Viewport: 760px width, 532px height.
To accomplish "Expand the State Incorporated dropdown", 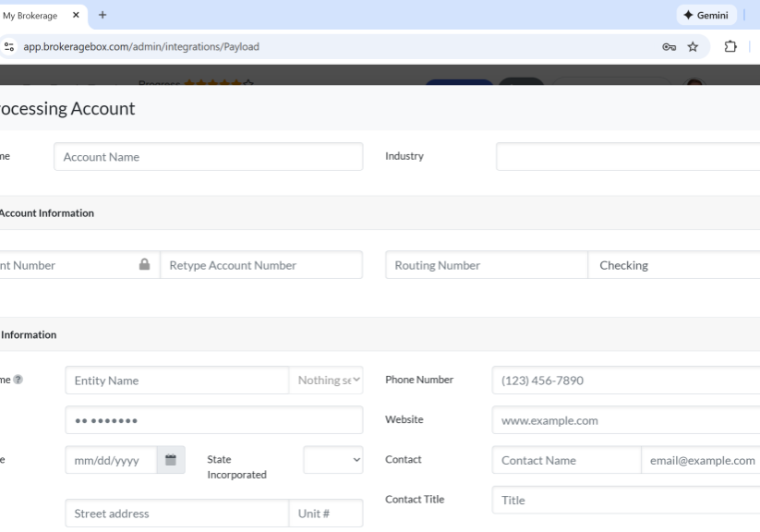I will (332, 459).
